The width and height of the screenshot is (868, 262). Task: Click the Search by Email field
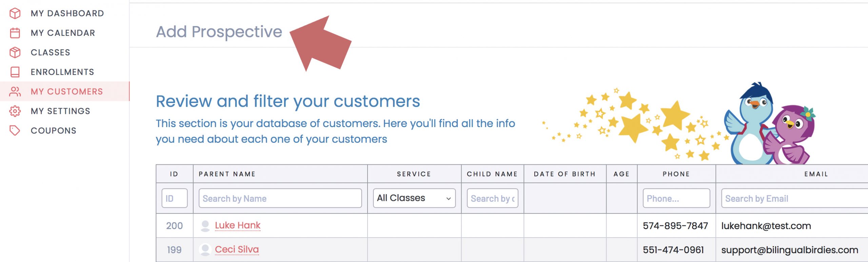(x=794, y=198)
